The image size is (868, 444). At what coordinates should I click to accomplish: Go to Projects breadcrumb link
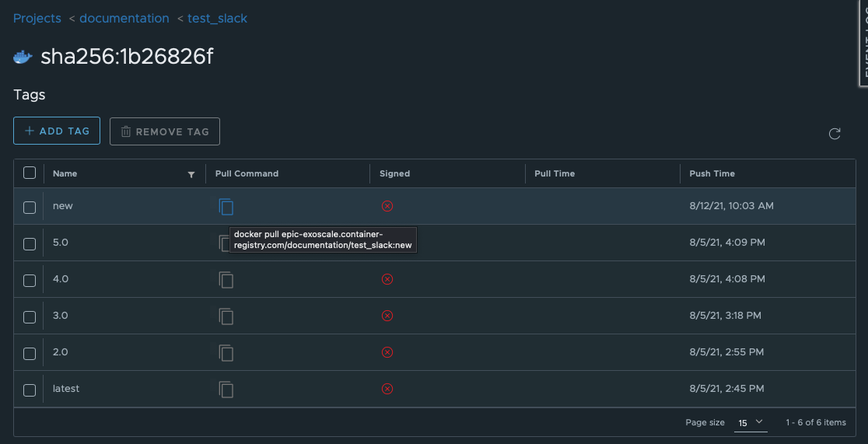click(x=37, y=18)
